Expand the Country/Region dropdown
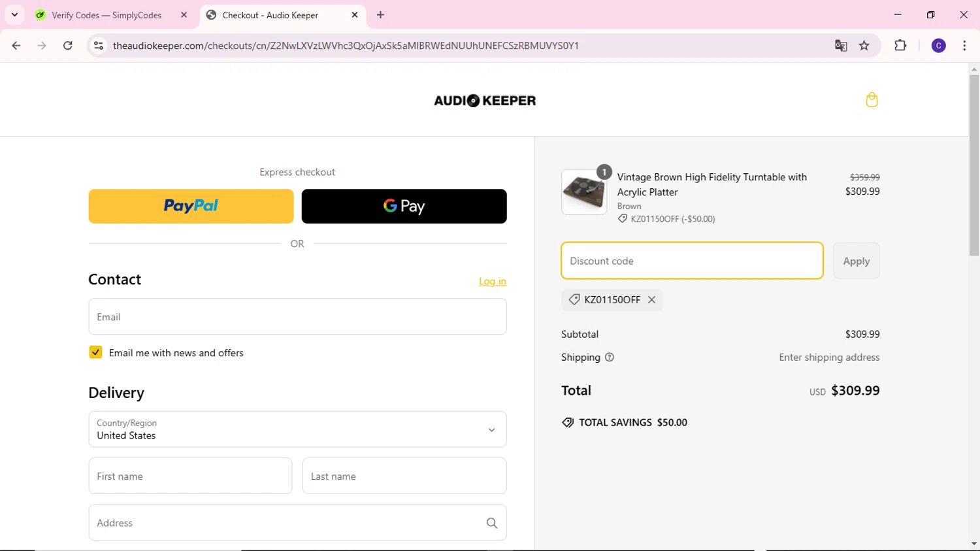Screen dimensions: 980x551 [297, 429]
